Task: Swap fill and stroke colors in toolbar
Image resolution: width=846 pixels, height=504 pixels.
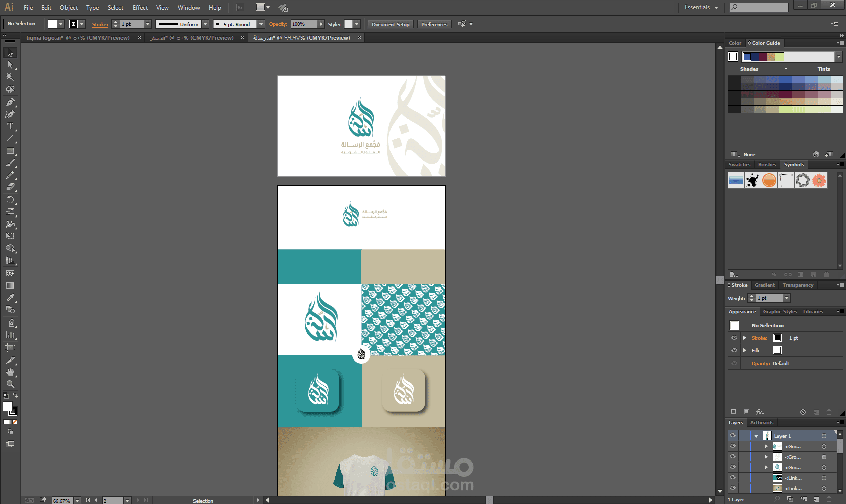Action: 15,396
